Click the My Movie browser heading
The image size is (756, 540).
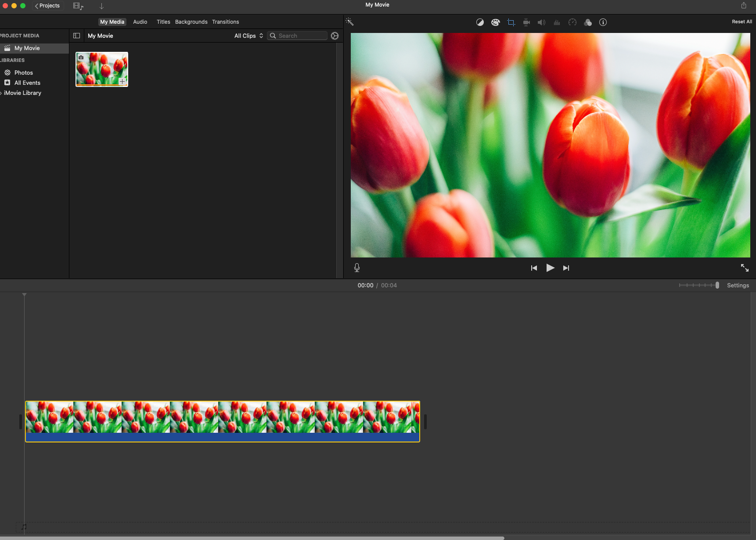click(101, 36)
